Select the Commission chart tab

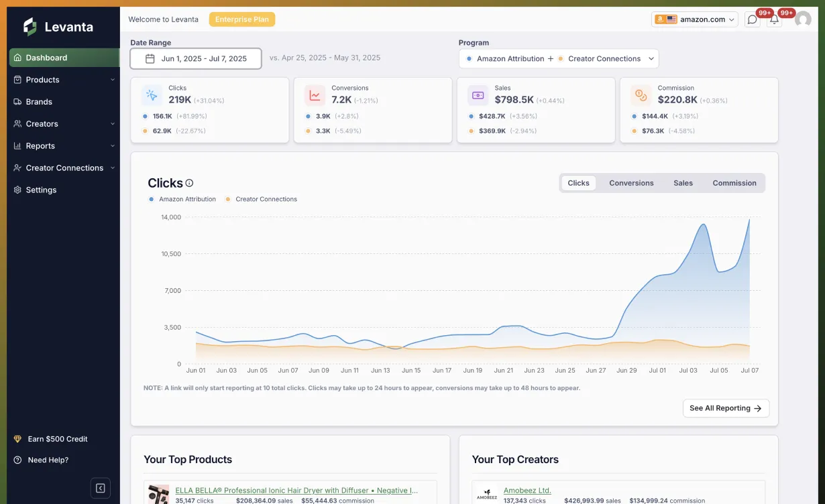pyautogui.click(x=734, y=182)
